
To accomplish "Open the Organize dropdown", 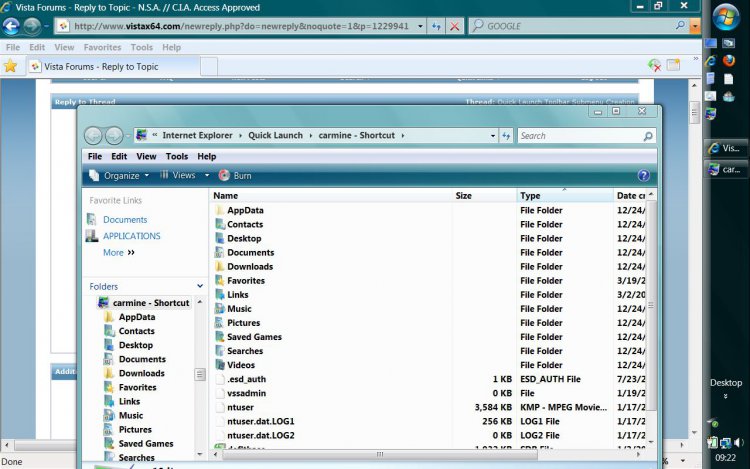I will coord(119,175).
